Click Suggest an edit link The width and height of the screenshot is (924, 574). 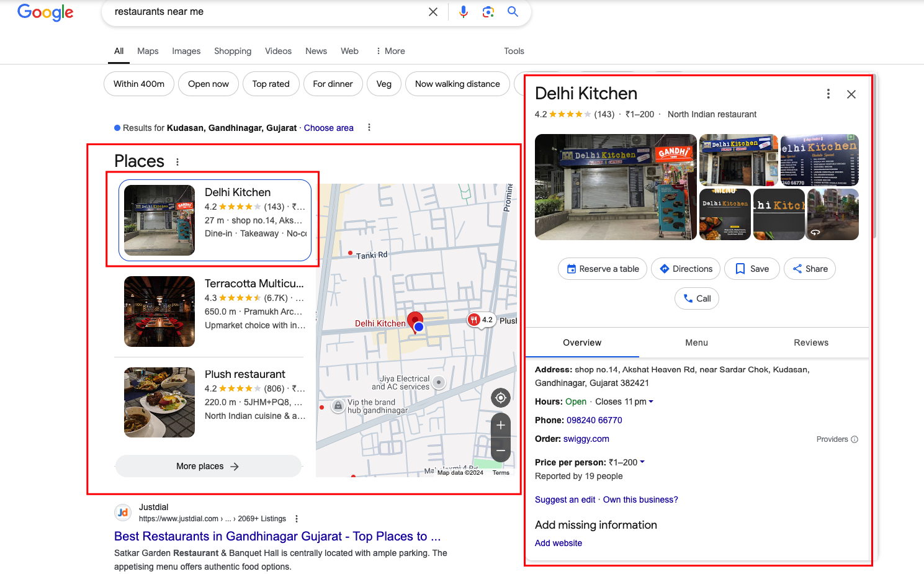pyautogui.click(x=565, y=500)
